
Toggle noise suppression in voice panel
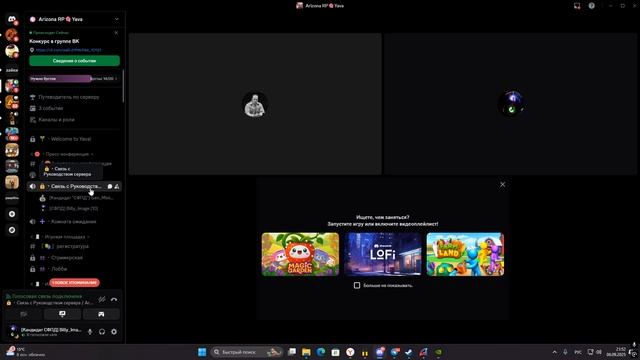[x=102, y=300]
